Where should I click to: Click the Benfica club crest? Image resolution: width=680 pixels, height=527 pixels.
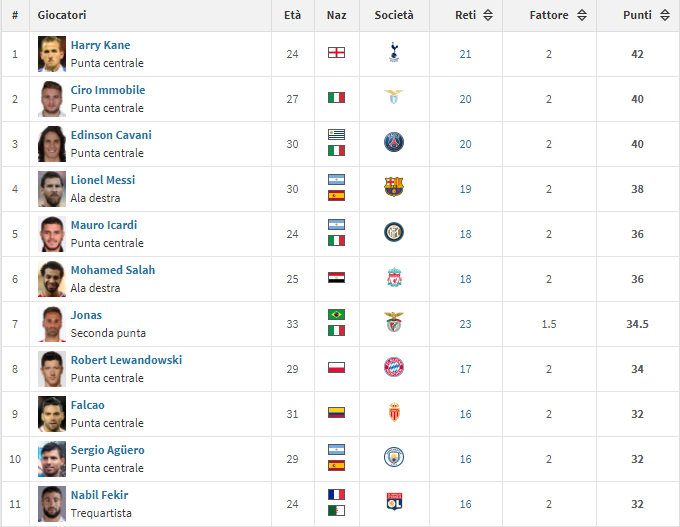pos(394,322)
